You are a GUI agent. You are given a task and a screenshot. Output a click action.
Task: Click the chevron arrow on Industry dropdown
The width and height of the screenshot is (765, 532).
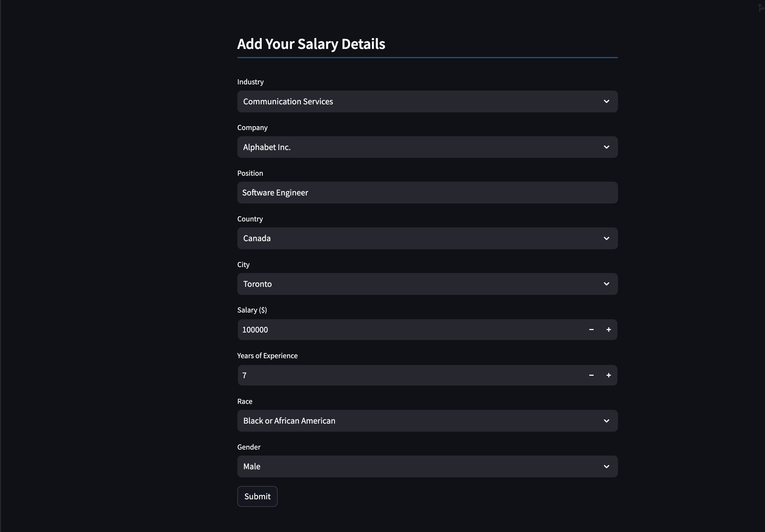[606, 102]
